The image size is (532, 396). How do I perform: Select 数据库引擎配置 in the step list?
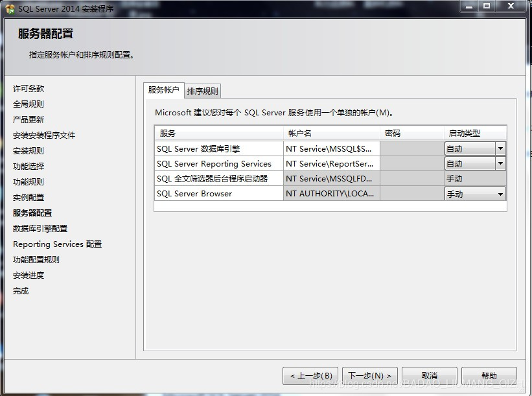pos(40,229)
